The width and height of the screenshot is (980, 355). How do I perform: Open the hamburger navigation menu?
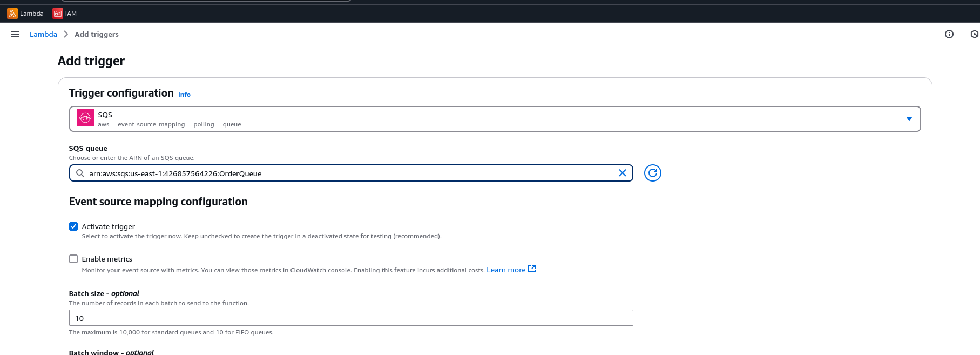point(15,34)
